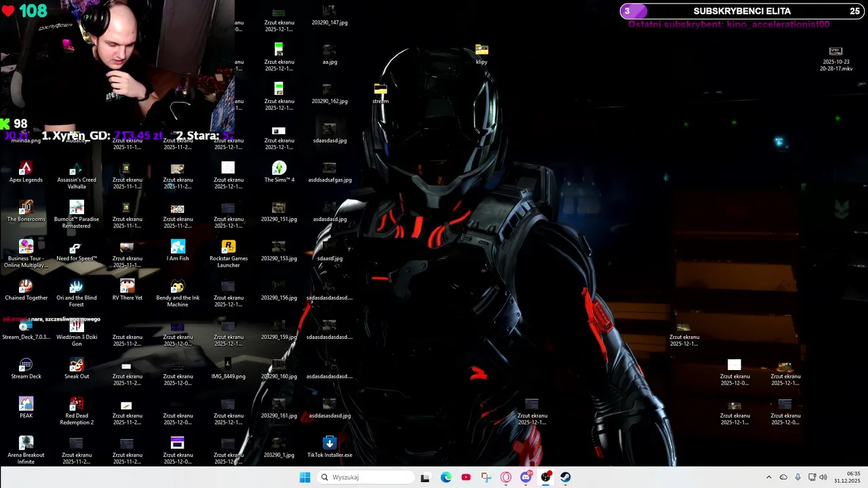
Task: Open the Apex Legends desktop shortcut
Action: tap(26, 172)
